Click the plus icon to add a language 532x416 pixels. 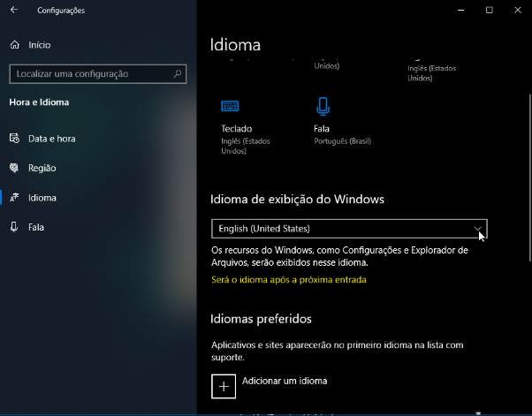(x=224, y=386)
